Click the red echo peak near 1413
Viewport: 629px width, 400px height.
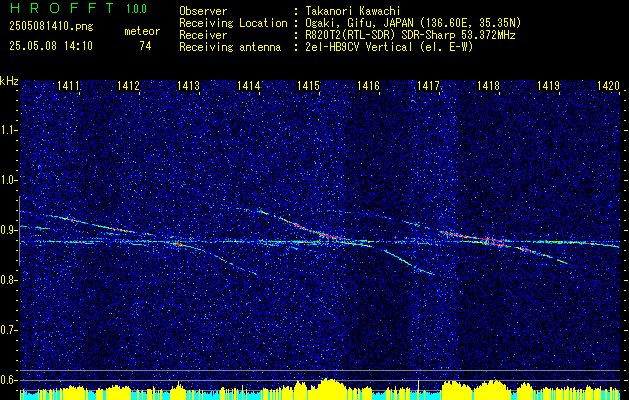point(178,244)
